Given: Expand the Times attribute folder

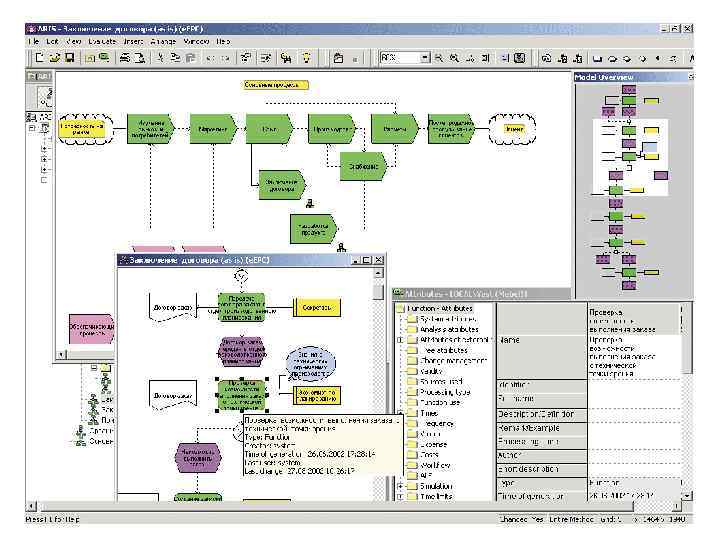Looking at the screenshot, I should point(400,413).
